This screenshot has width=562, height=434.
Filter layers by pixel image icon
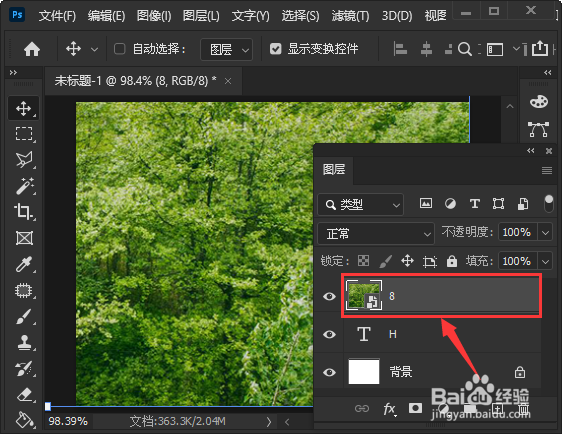pos(426,204)
